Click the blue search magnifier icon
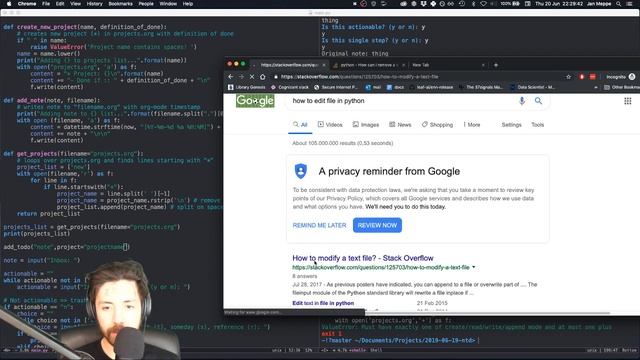This screenshot has width=640, height=360. (538, 101)
